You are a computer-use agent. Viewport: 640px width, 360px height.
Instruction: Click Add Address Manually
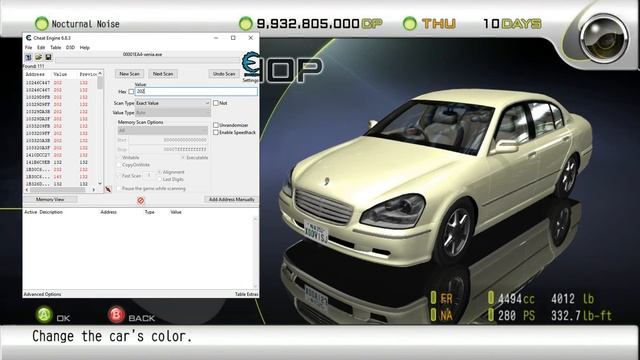point(231,200)
